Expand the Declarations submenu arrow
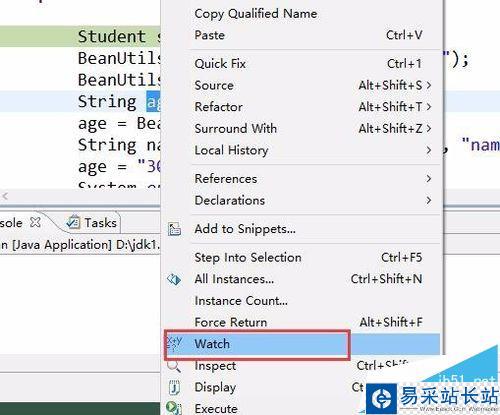The height and width of the screenshot is (415, 500). click(429, 200)
